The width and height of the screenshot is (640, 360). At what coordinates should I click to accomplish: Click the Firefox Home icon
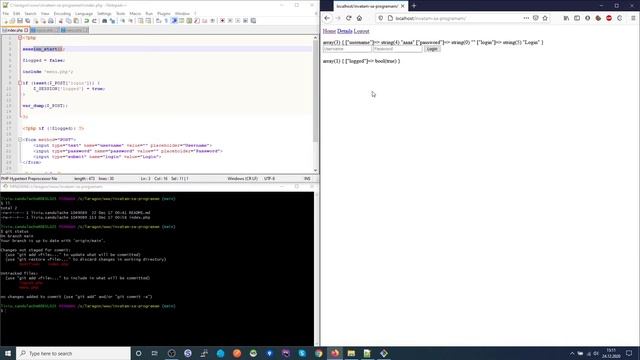tap(359, 18)
